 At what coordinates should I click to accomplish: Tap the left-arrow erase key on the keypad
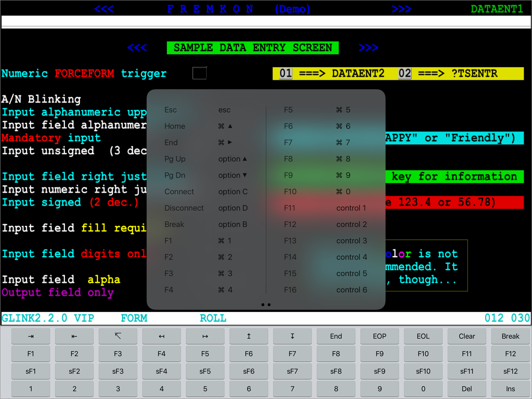(161, 336)
